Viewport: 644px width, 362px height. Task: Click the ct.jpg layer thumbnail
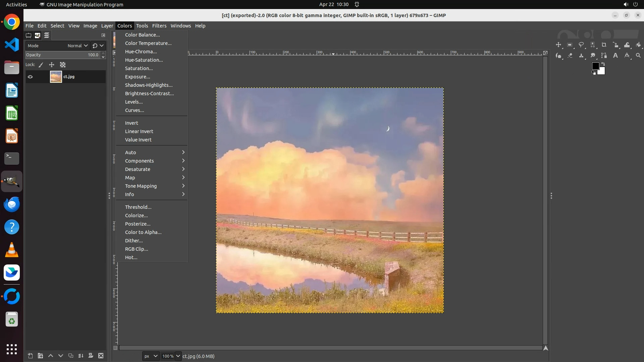56,77
